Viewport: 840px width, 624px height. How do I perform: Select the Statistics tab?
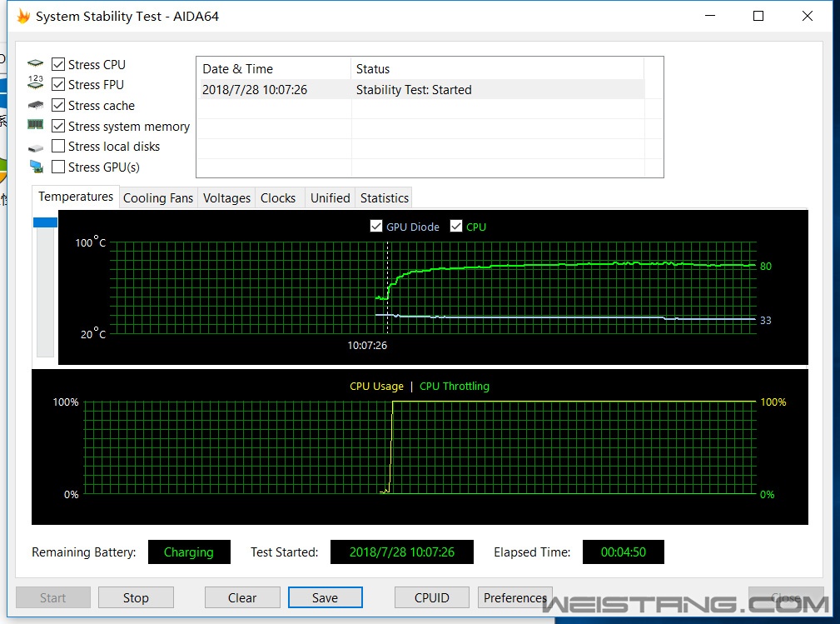click(384, 198)
